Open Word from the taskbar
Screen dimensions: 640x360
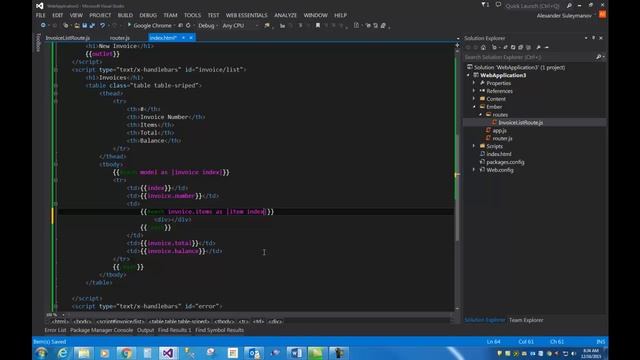(296, 353)
